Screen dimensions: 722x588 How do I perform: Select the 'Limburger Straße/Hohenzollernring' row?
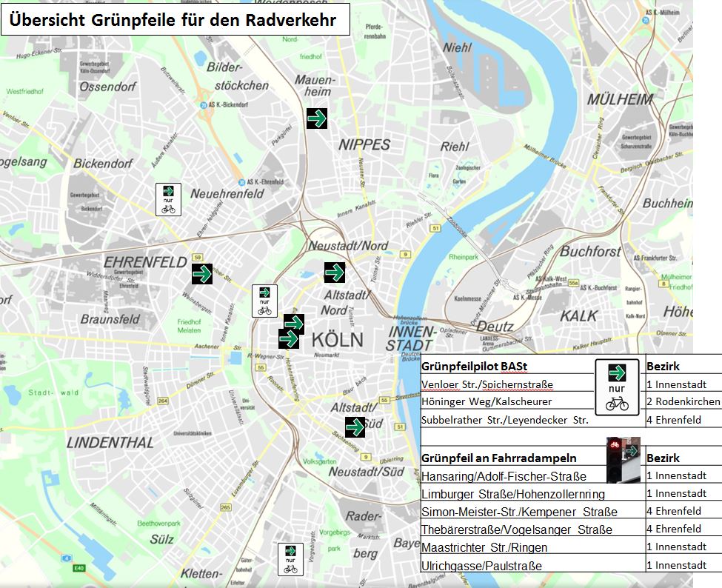[x=512, y=494]
